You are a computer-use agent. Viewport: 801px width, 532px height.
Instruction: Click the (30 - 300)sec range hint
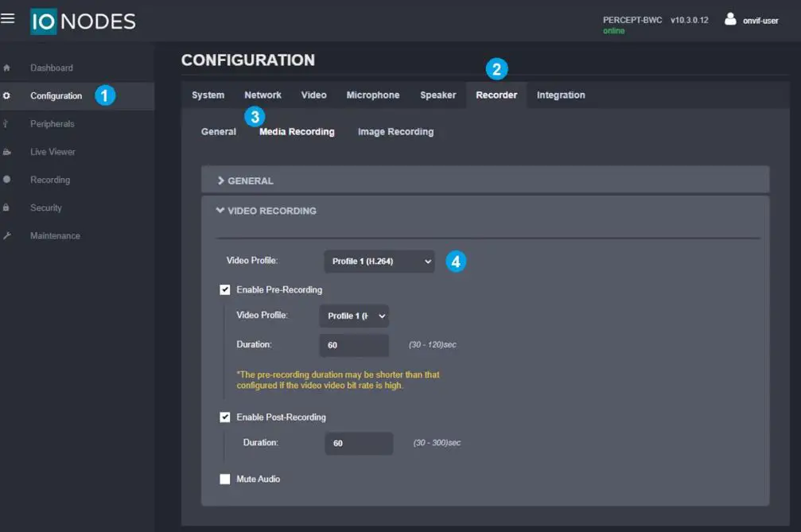[437, 443]
